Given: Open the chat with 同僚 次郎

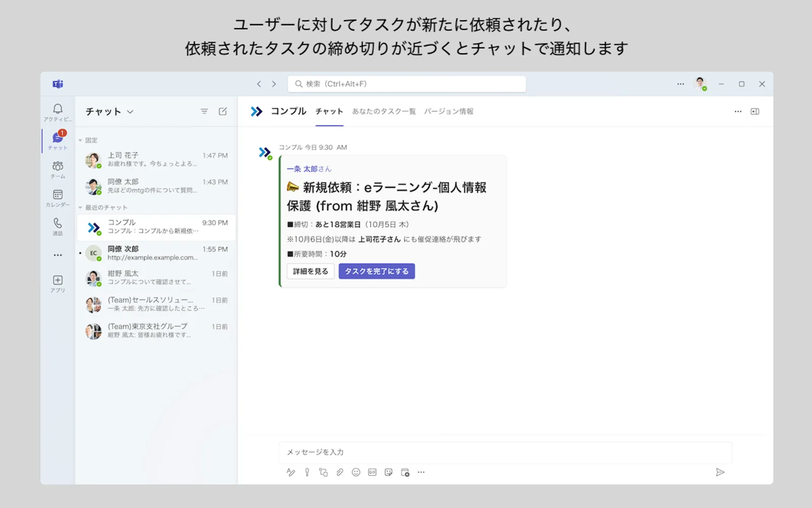Looking at the screenshot, I should coord(156,253).
